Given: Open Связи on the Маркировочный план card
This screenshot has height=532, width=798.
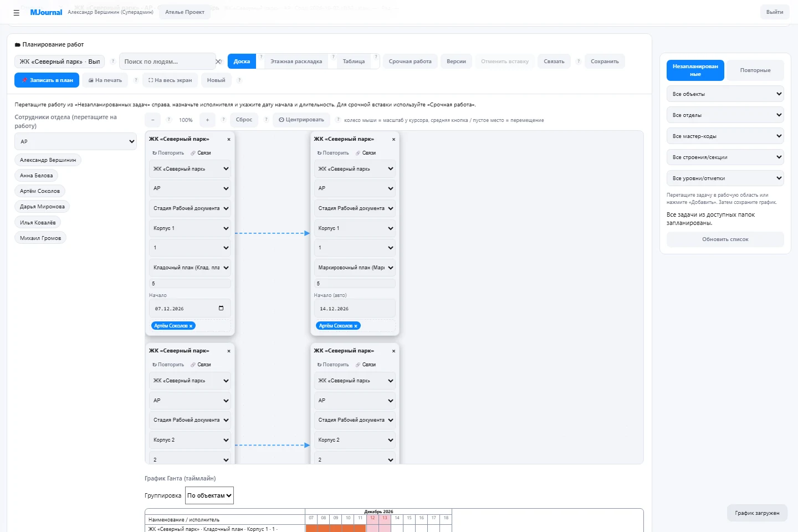Looking at the screenshot, I should click(366, 153).
